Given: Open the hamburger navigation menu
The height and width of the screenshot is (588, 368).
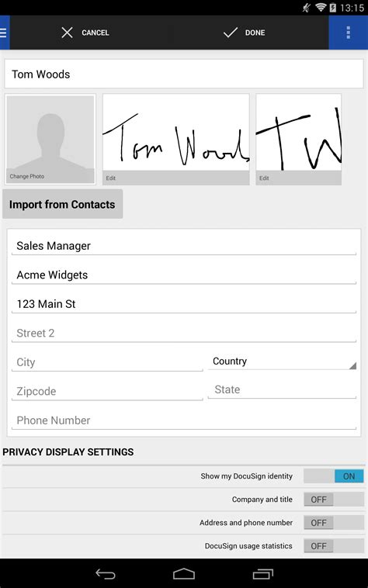Looking at the screenshot, I should point(4,33).
